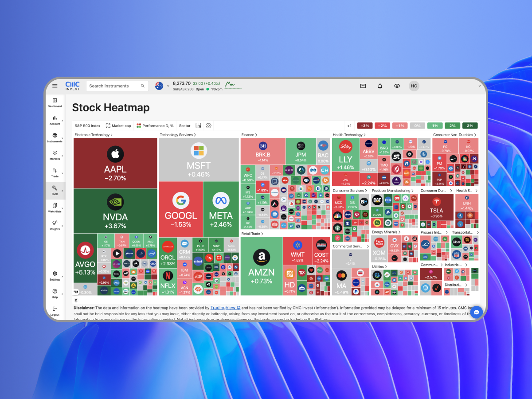Expand the Health Technology sector
Screen dimensions: 532x399
pyautogui.click(x=350, y=135)
